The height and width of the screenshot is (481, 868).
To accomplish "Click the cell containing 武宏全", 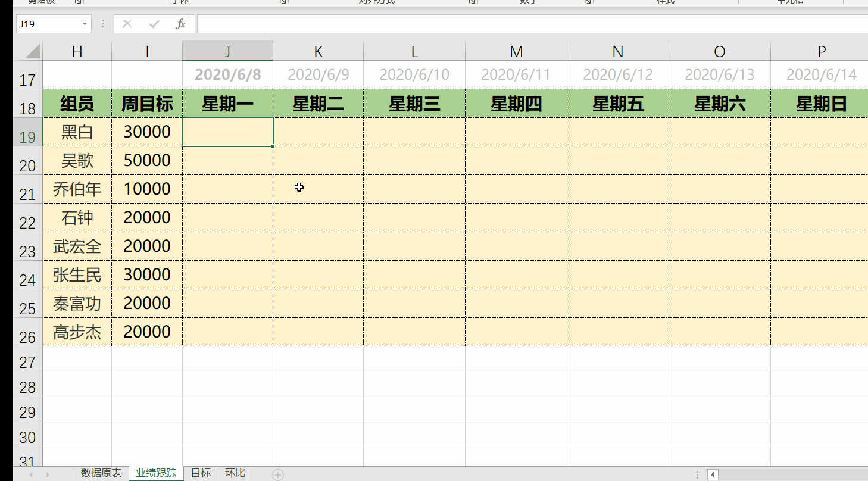I will coord(77,246).
